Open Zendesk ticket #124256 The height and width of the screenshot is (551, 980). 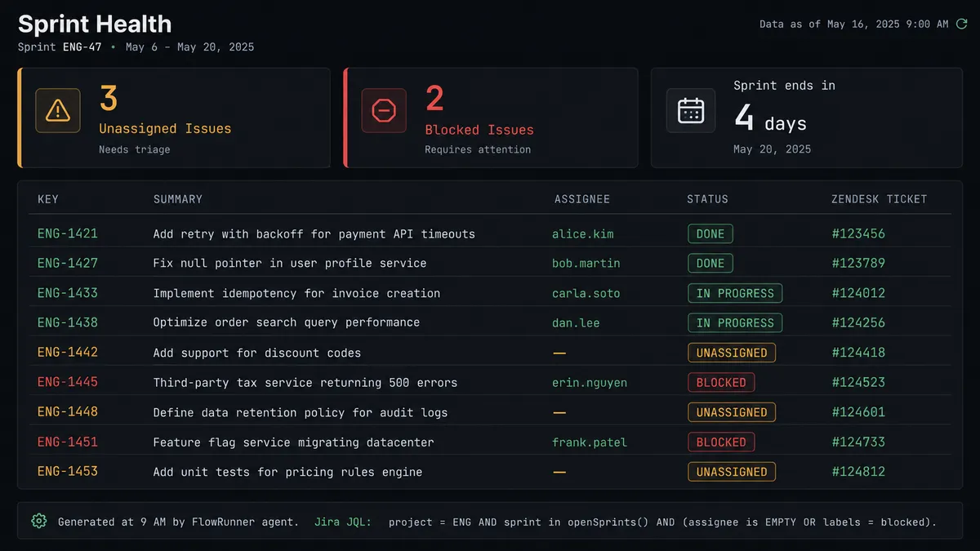pyautogui.click(x=858, y=322)
